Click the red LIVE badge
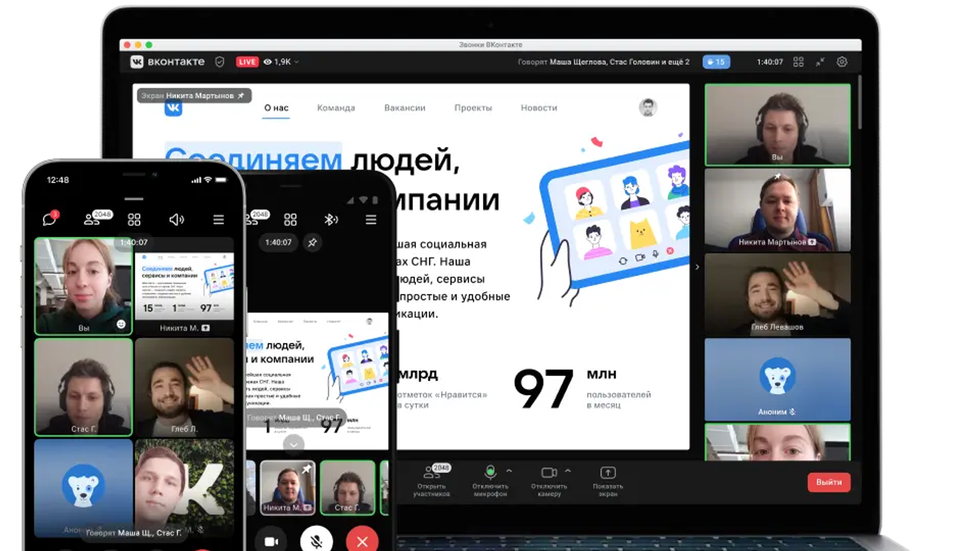 [x=247, y=62]
